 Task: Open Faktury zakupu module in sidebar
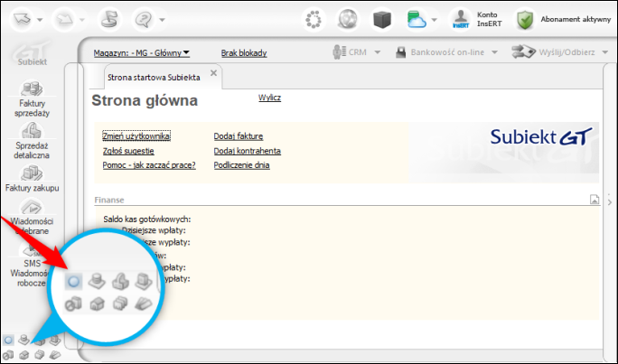pyautogui.click(x=32, y=179)
